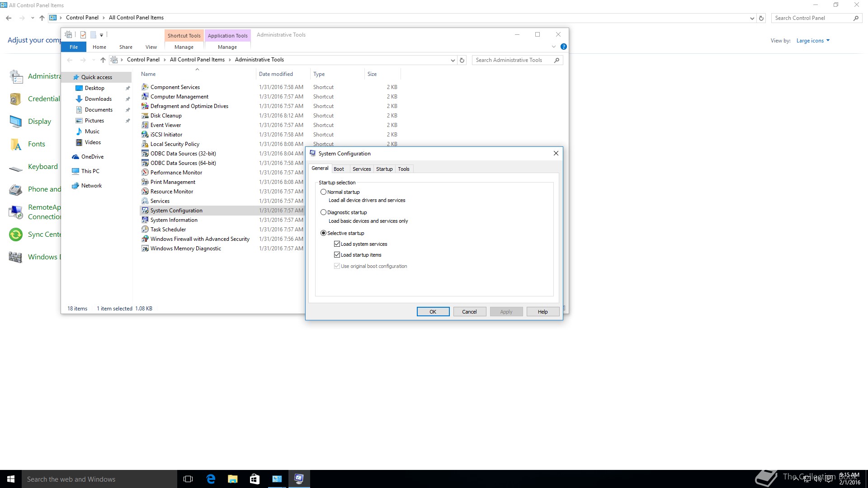Open the Microsoft Edge taskbar icon
This screenshot has width=868, height=488.
[211, 479]
